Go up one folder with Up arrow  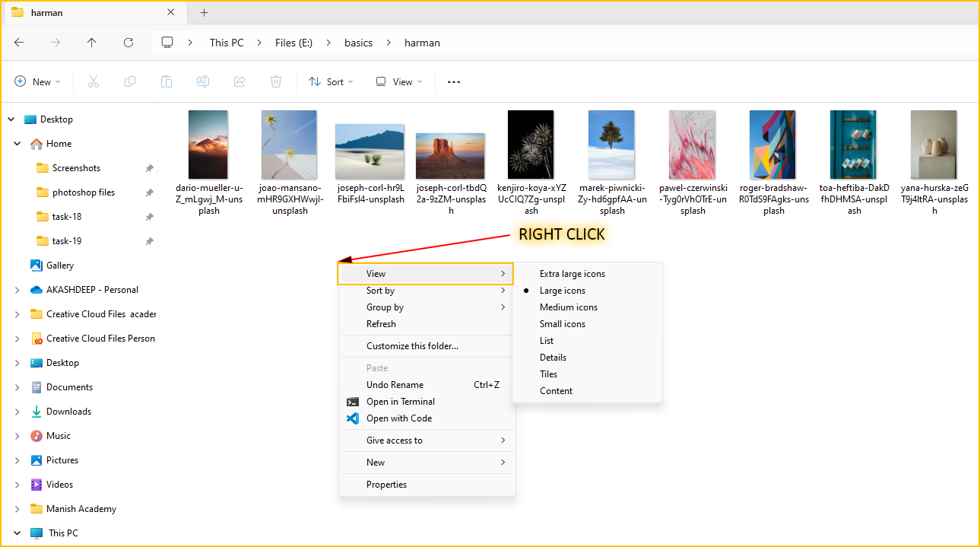click(92, 43)
